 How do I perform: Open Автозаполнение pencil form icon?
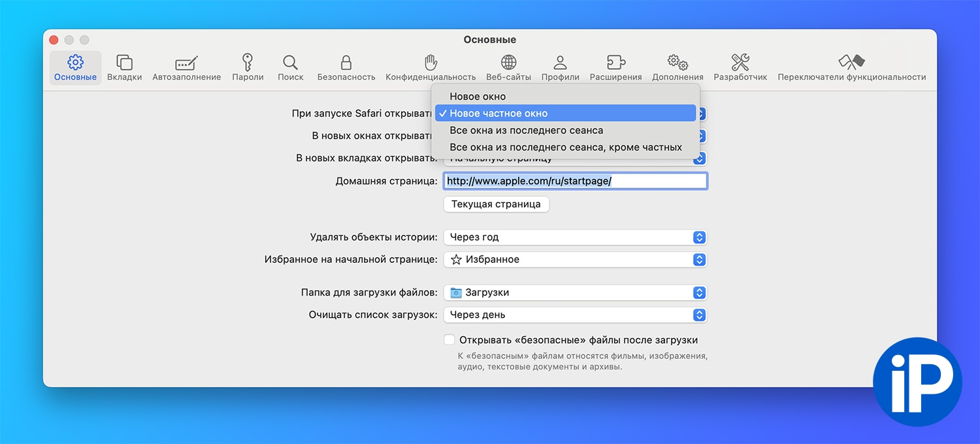tap(187, 68)
